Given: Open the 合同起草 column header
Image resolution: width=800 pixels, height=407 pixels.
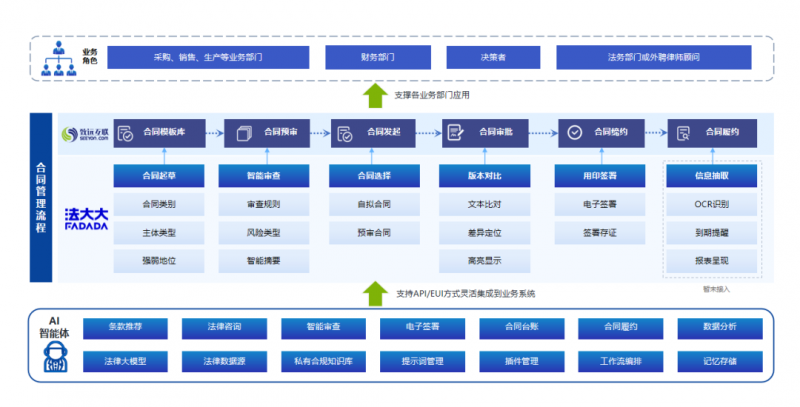Looking at the screenshot, I should 159,176.
